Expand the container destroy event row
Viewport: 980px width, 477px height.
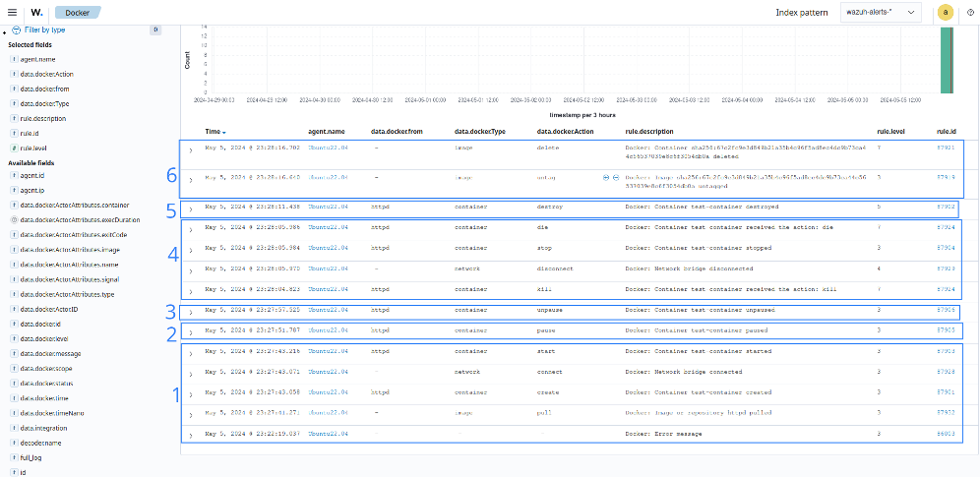point(191,208)
